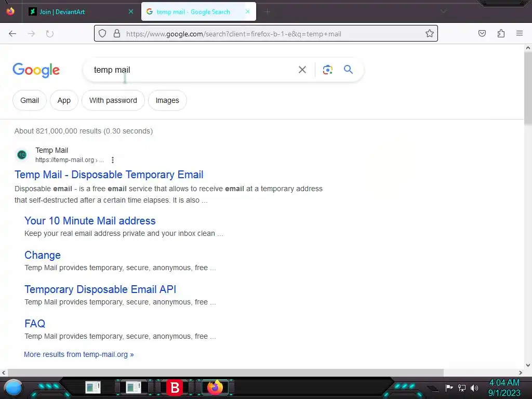The width and height of the screenshot is (532, 399).
Task: Switch to Images results chip
Action: (x=167, y=100)
